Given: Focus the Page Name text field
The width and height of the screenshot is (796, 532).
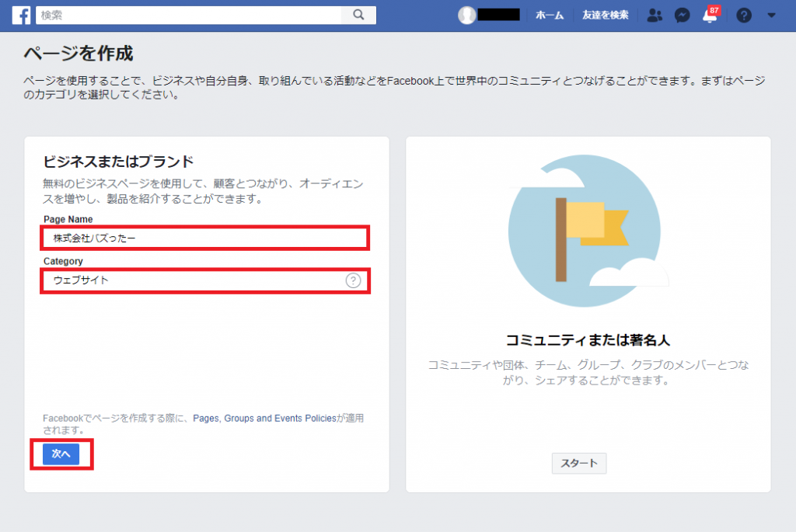Looking at the screenshot, I should (204, 238).
